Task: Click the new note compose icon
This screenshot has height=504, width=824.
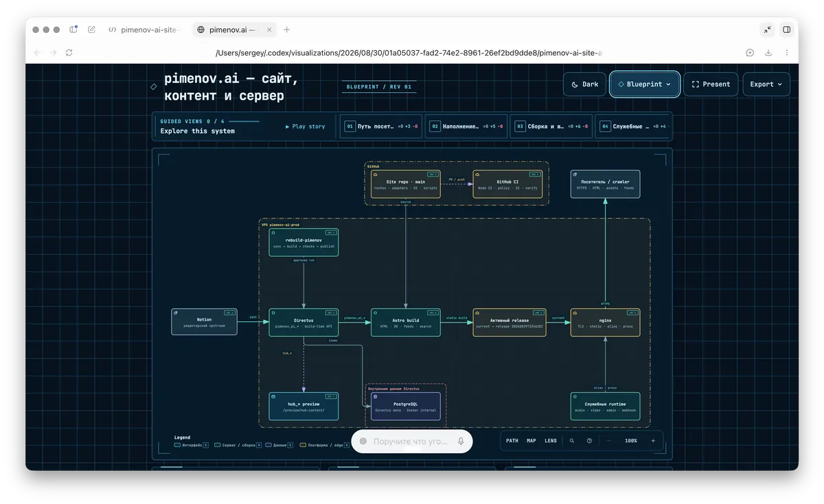Action: coord(92,30)
